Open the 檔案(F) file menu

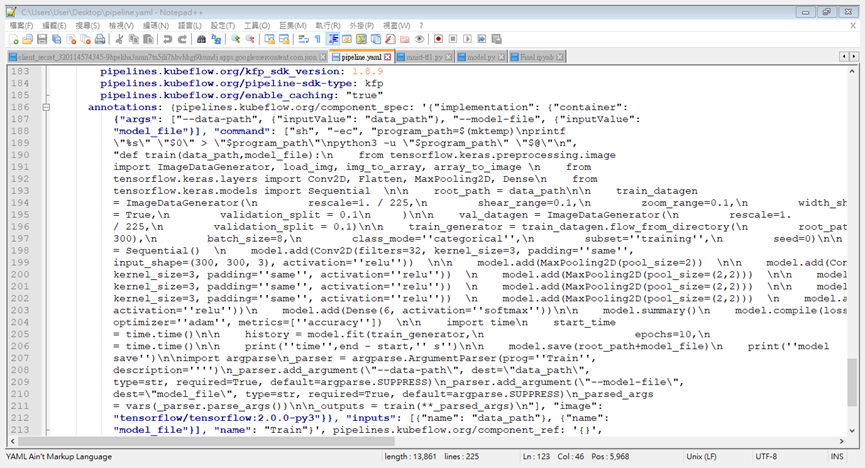click(21, 25)
